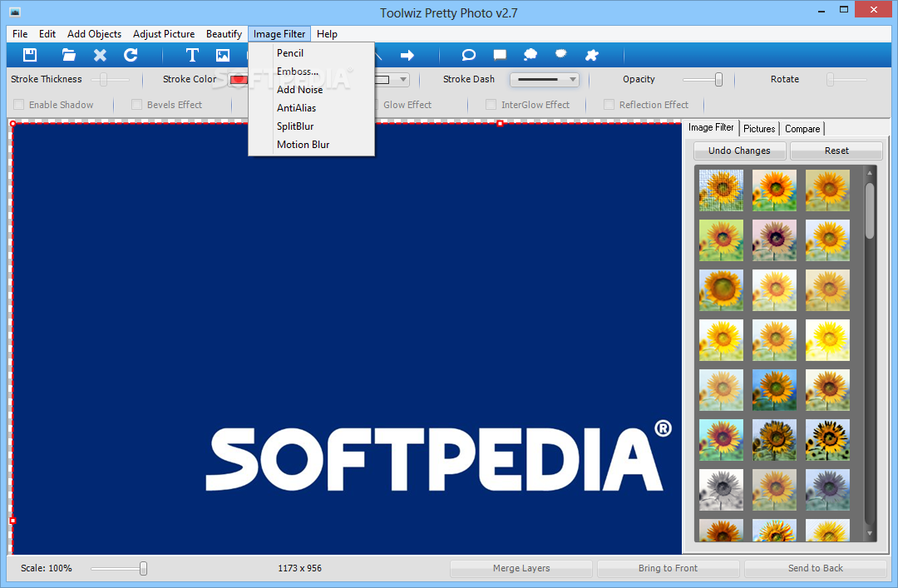Select AntiAlias in the menu

312,108
